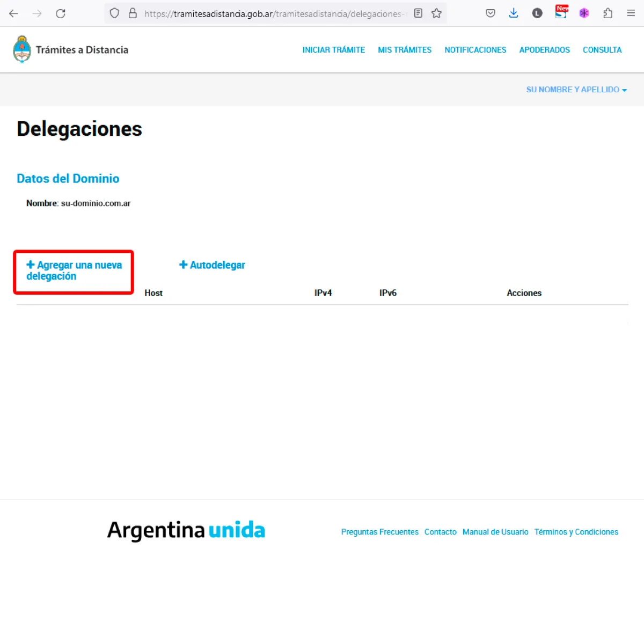Open NOTIFICACIONES in the navigation bar
The width and height of the screenshot is (644, 644).
475,50
